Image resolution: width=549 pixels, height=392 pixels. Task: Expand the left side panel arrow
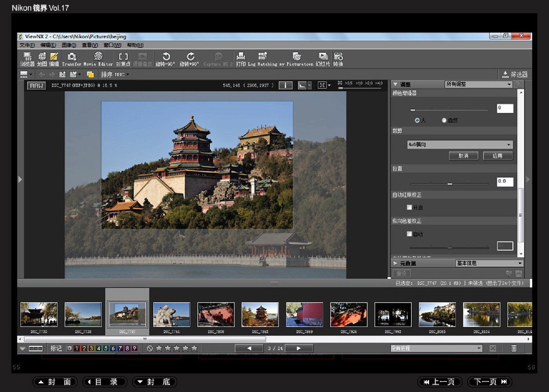[20, 179]
